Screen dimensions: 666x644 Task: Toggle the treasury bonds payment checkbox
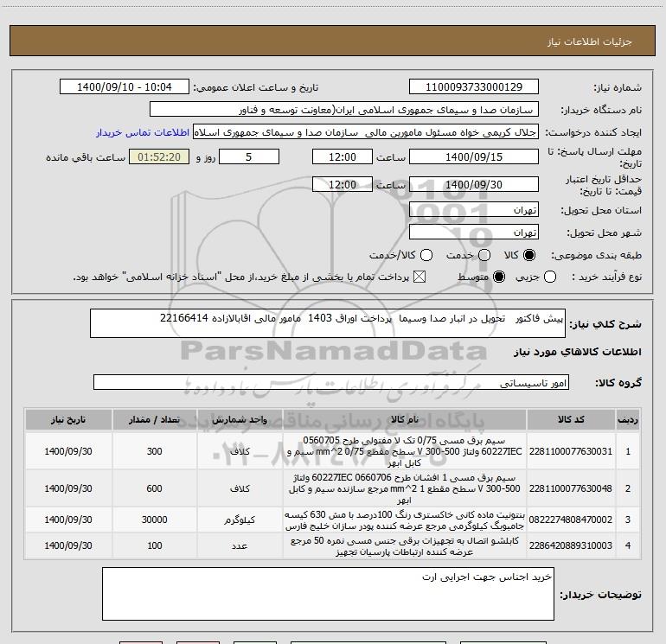[x=420, y=277]
